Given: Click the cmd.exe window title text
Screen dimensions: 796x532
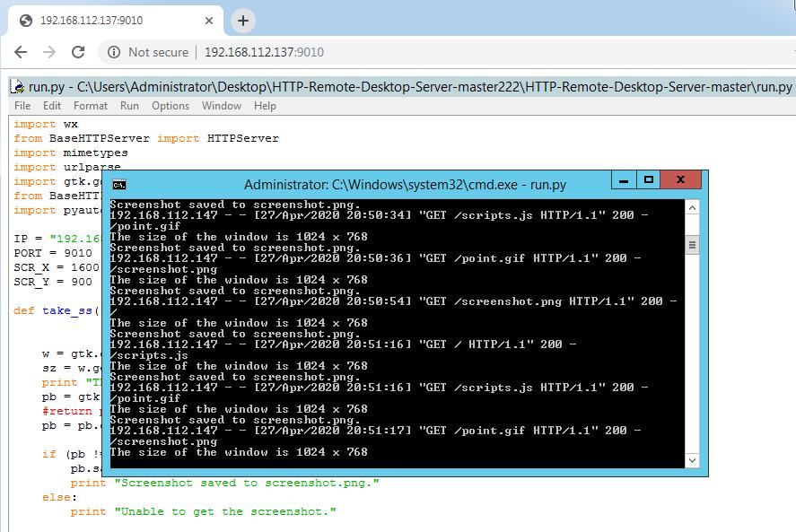Looking at the screenshot, I should [x=405, y=185].
